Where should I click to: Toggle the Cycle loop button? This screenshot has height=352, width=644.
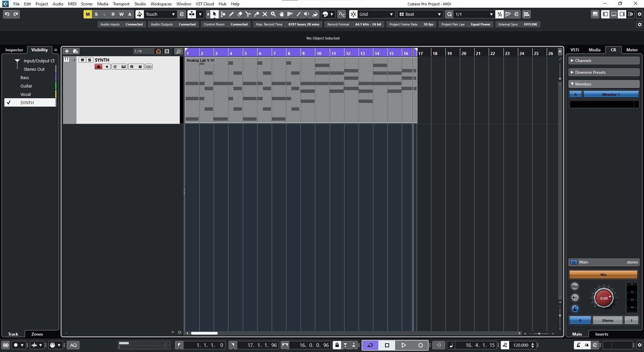370,345
